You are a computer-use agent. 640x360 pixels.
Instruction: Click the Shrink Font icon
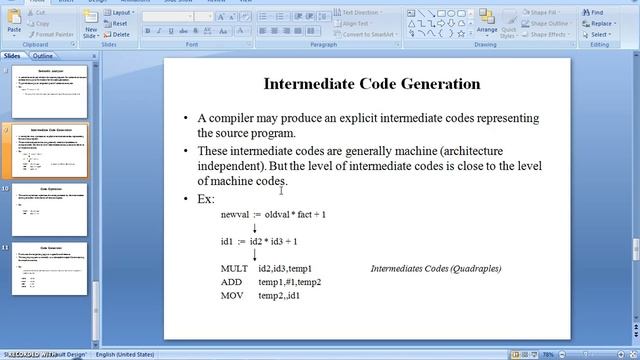click(232, 17)
